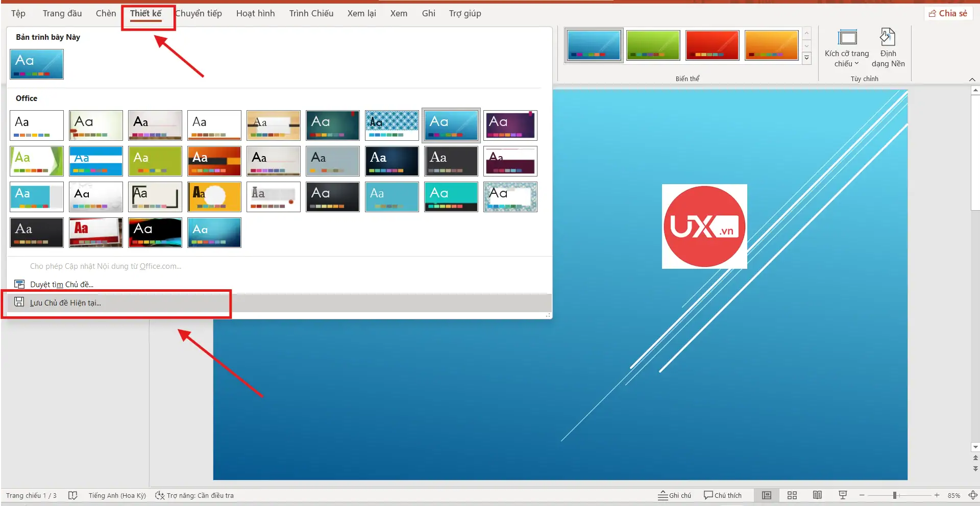Switch to Slide Sorter view icon
980x506 pixels.
click(x=792, y=495)
